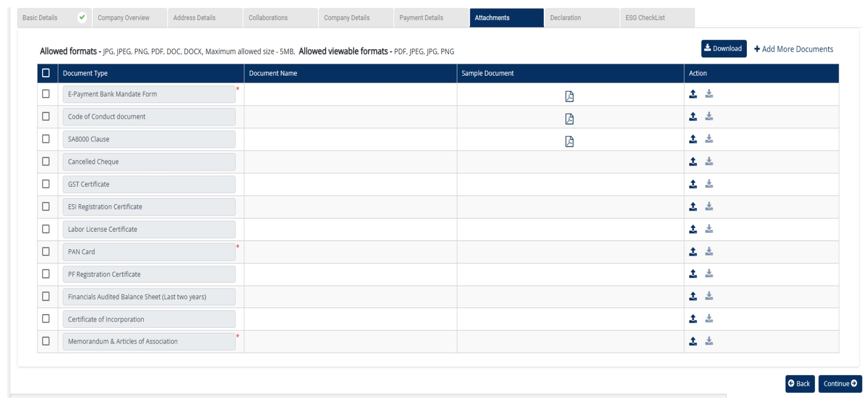Check the Memorandum & Articles of Association checkbox

46,341
